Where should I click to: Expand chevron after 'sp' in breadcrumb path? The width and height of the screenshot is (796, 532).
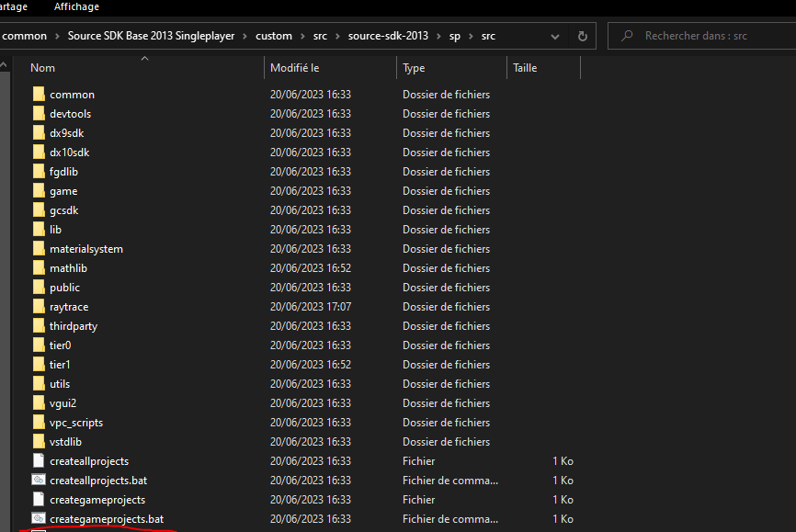[x=472, y=37]
